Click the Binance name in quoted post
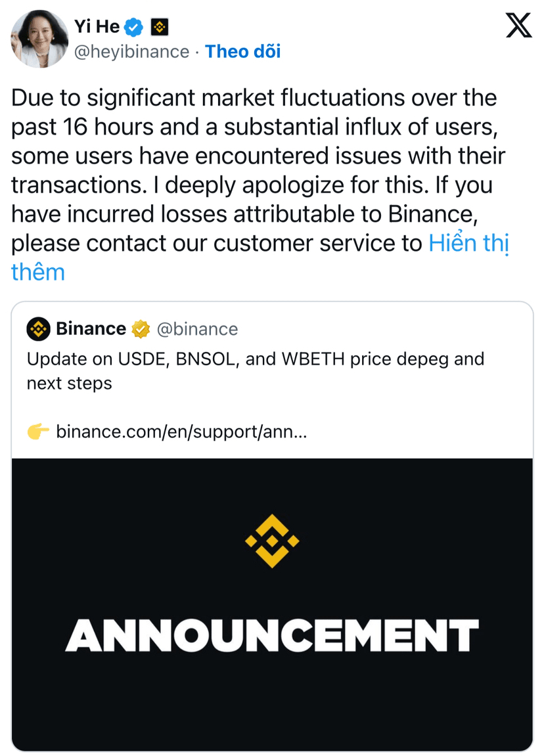Screen dimensions: 544x756 click(91, 329)
